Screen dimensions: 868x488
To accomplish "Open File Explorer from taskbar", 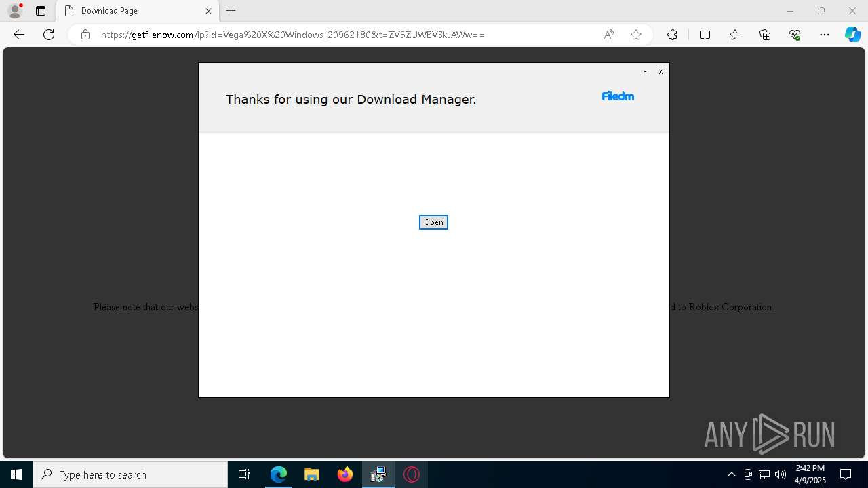I will (x=312, y=474).
